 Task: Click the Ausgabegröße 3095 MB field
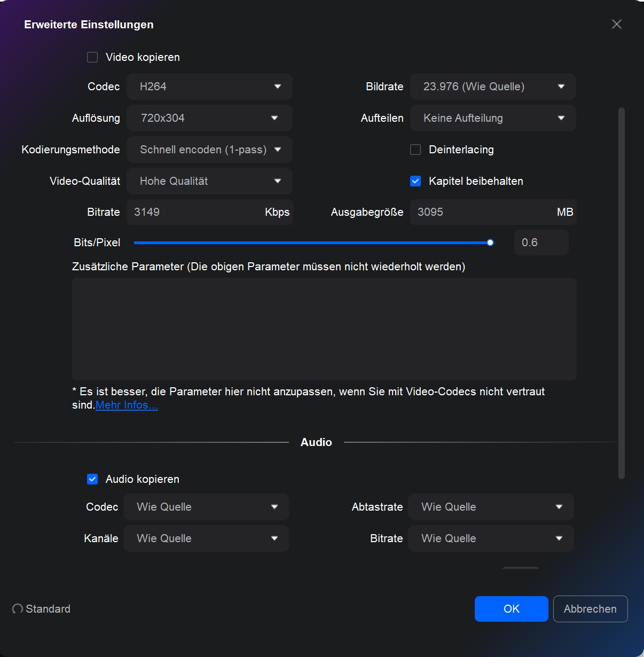coord(493,212)
